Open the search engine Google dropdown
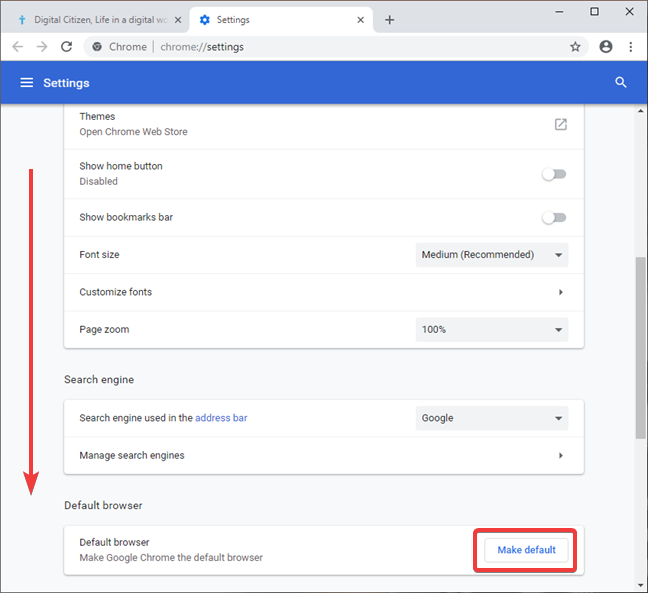 pyautogui.click(x=492, y=418)
